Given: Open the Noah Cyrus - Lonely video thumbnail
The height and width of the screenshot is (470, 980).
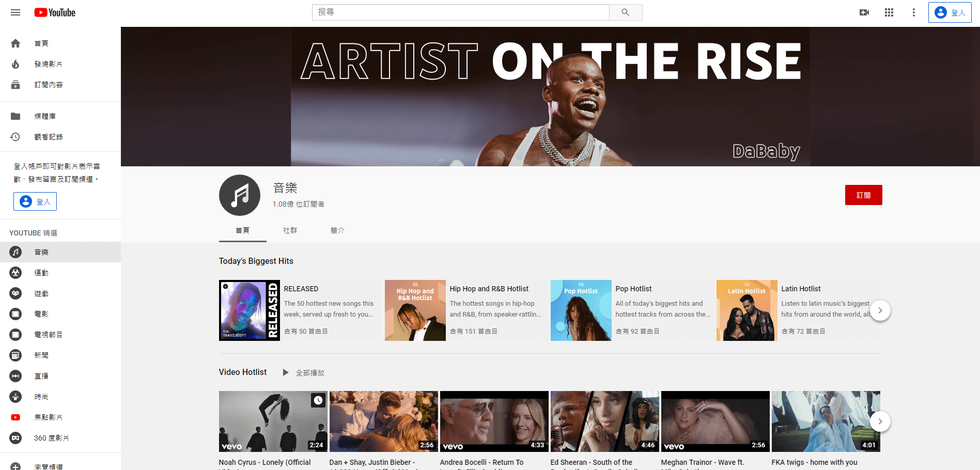Looking at the screenshot, I should tap(273, 421).
